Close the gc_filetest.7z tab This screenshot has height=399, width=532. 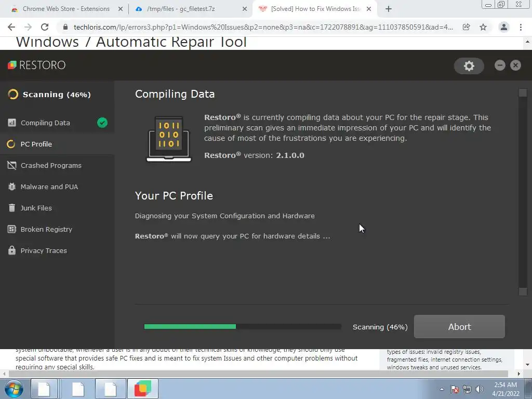click(x=245, y=9)
